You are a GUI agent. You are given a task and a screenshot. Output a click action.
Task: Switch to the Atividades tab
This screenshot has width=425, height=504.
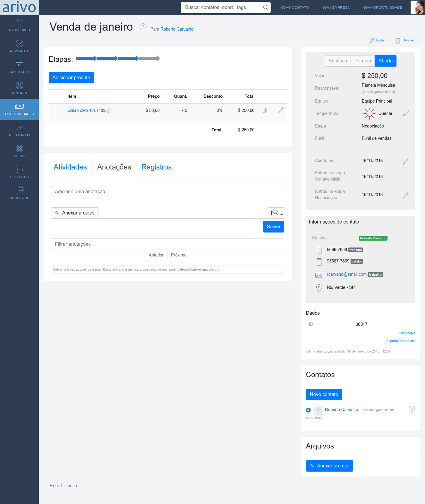point(70,167)
